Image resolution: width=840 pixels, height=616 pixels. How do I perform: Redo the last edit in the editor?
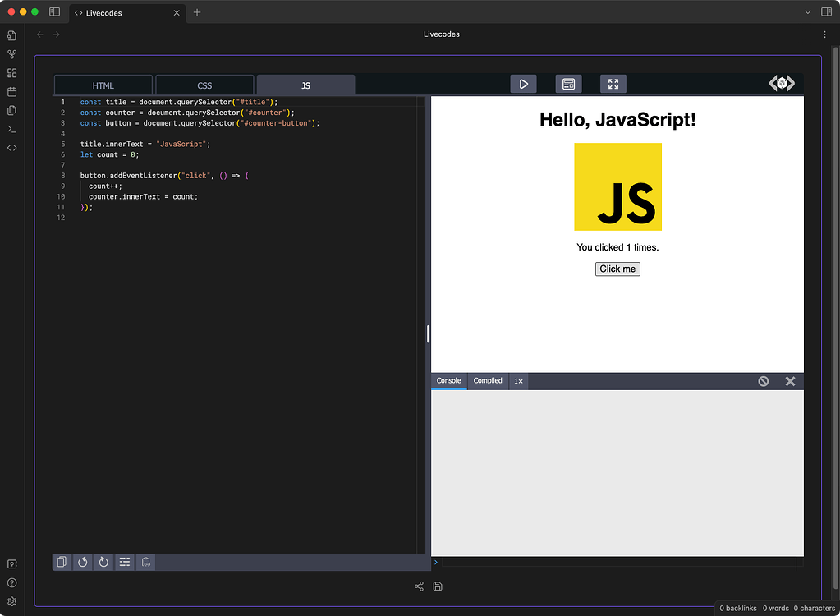tap(103, 562)
